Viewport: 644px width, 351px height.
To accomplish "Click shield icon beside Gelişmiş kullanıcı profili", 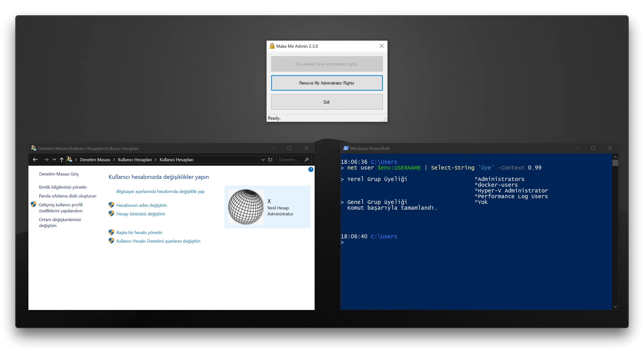I will [x=33, y=204].
